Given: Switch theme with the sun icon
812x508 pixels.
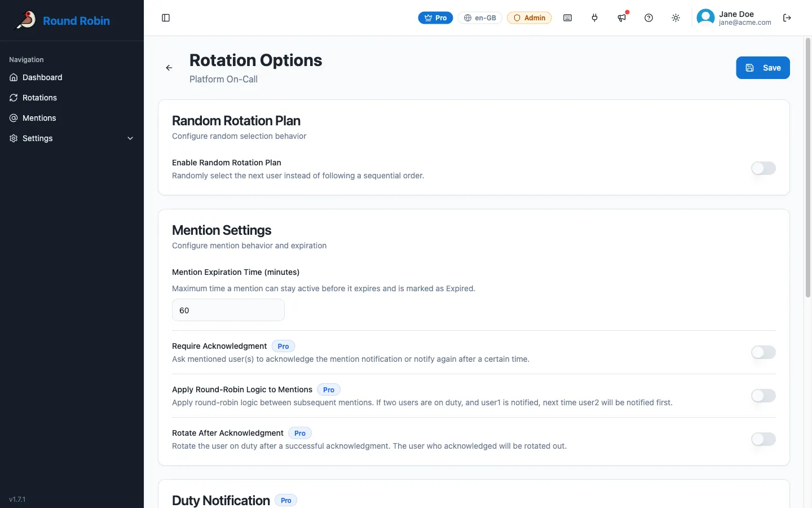Looking at the screenshot, I should pos(676,18).
